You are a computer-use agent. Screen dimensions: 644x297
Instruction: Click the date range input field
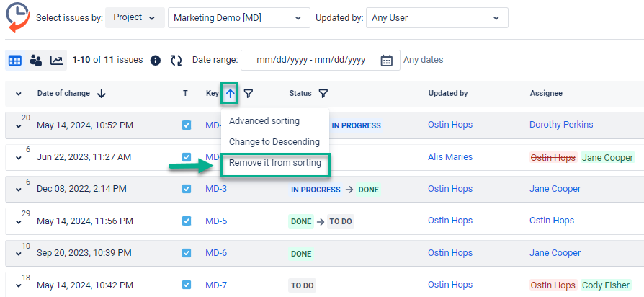(x=310, y=61)
